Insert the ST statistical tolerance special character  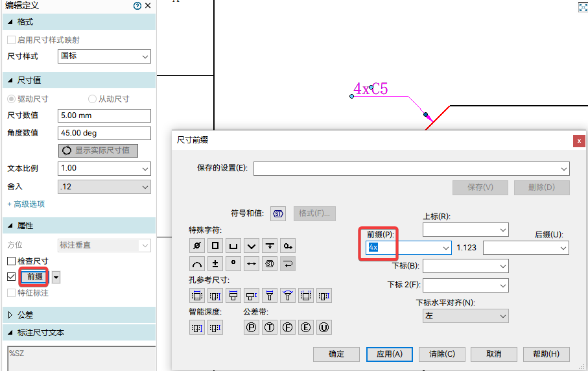270,264
